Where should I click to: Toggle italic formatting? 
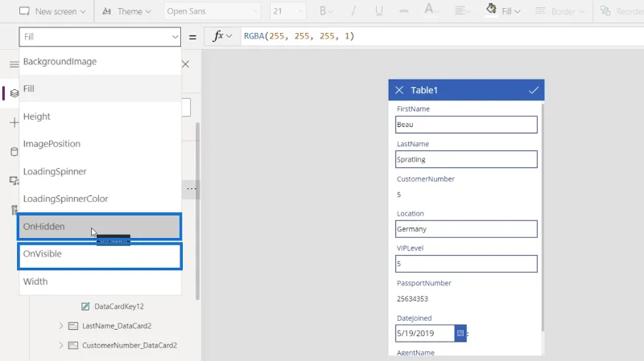(x=353, y=11)
